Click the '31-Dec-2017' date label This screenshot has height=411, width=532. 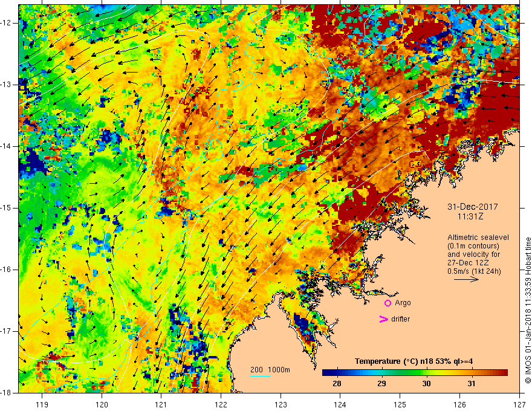click(x=473, y=207)
